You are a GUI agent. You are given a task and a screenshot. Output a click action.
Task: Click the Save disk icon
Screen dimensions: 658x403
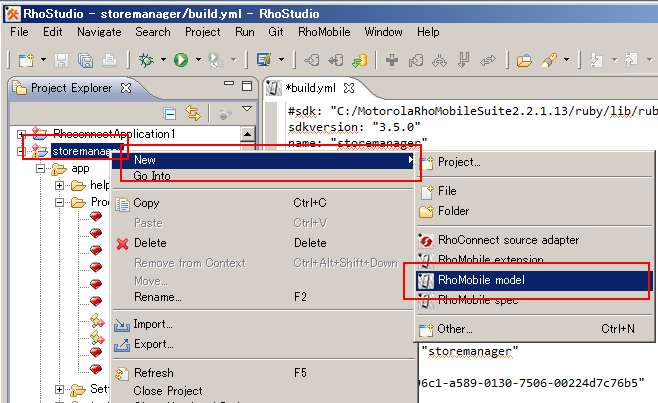pos(61,60)
